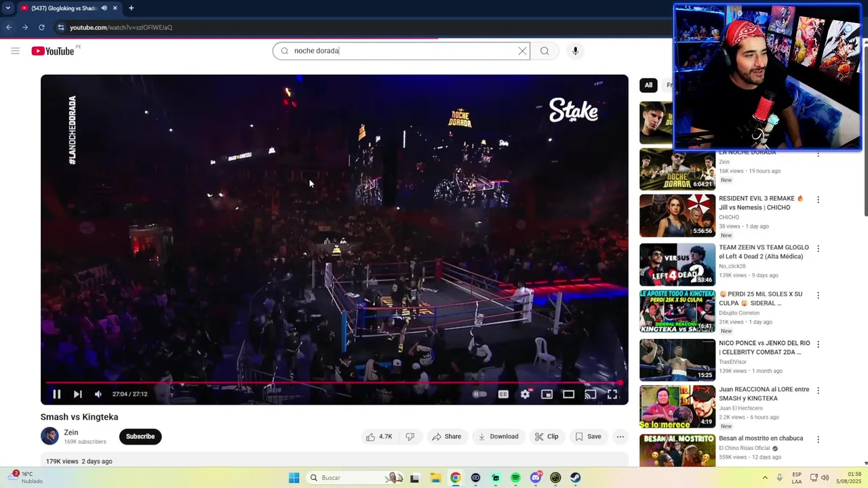Open options for Left 4 Dead 2 video
Viewport: 868px width, 488px height.
(818, 249)
